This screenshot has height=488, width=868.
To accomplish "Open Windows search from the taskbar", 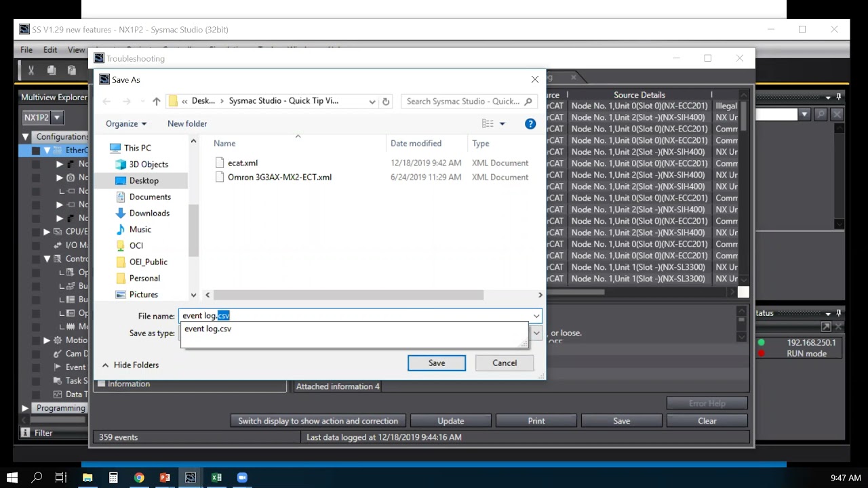I will pyautogui.click(x=37, y=477).
